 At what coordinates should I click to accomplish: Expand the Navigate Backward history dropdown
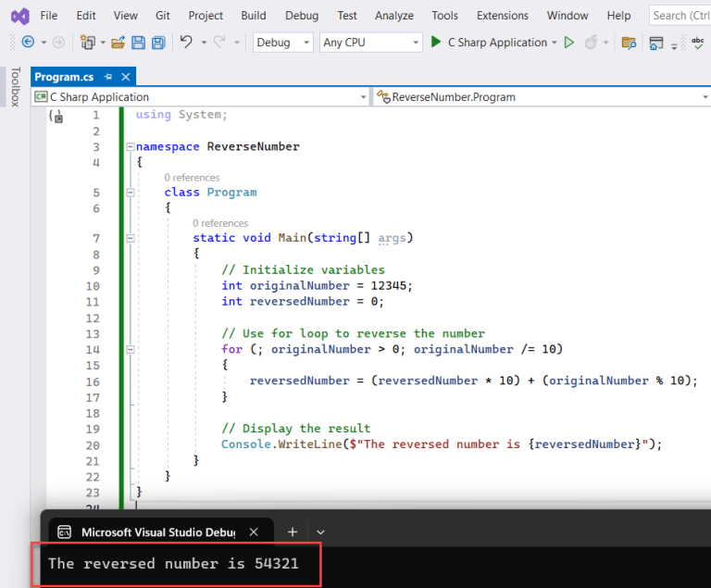44,43
